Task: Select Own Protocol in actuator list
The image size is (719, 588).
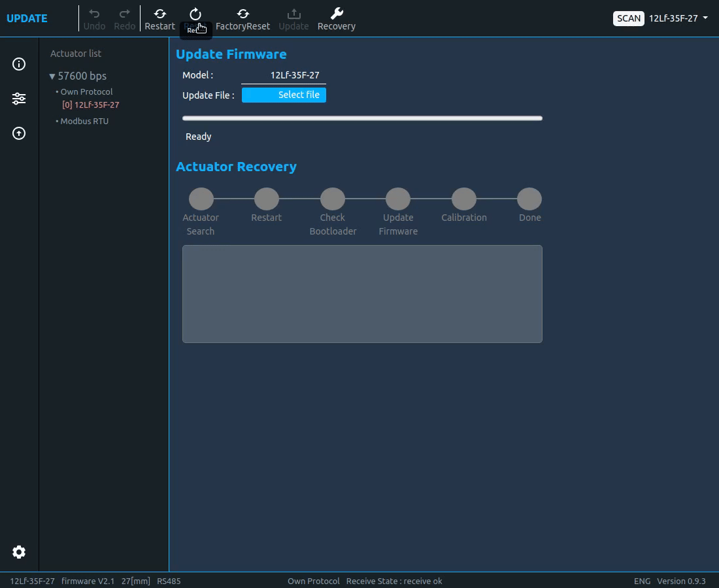Action: (86, 92)
